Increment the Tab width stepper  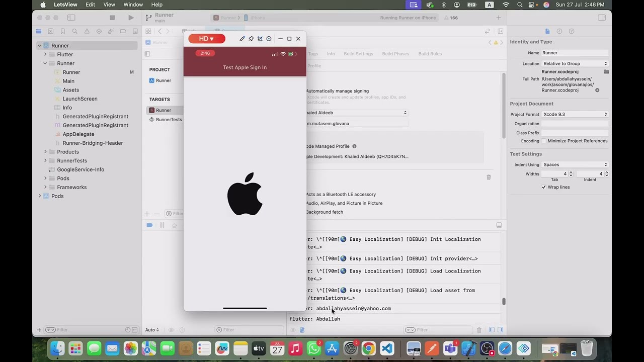click(571, 172)
